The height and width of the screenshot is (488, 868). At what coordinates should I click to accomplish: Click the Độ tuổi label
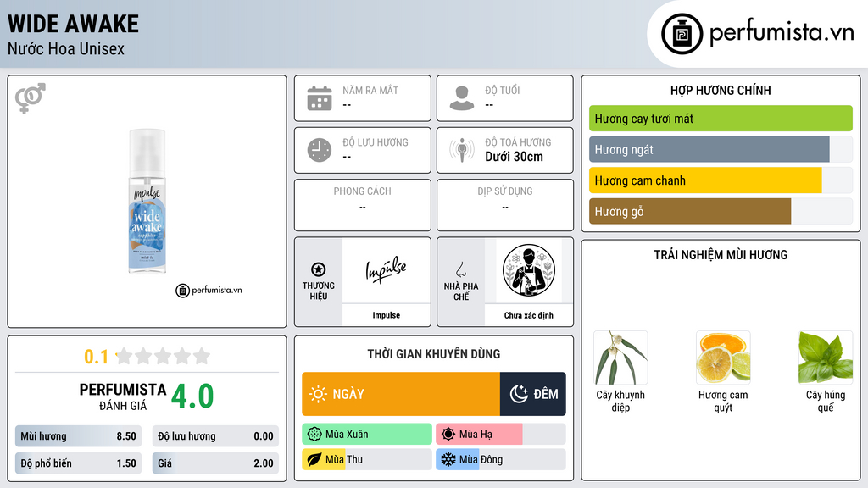pyautogui.click(x=503, y=90)
